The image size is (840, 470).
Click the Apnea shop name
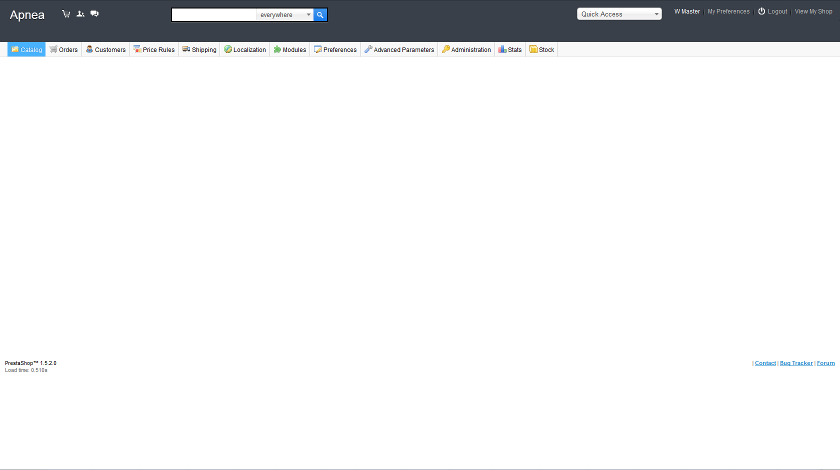coord(27,15)
